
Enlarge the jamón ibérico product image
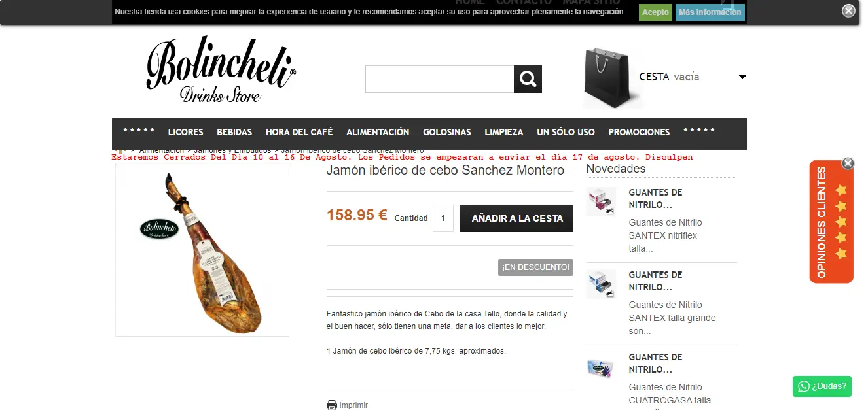[x=202, y=250]
